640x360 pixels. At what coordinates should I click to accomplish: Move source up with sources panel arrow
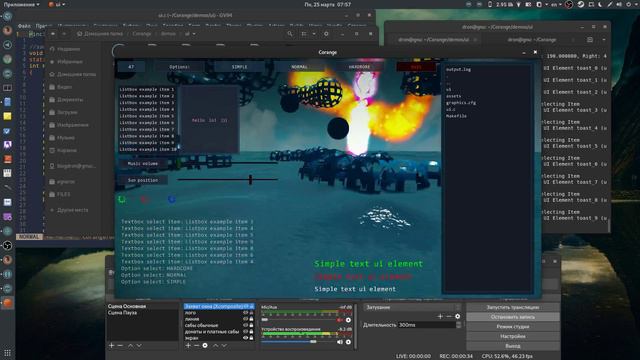click(216, 345)
